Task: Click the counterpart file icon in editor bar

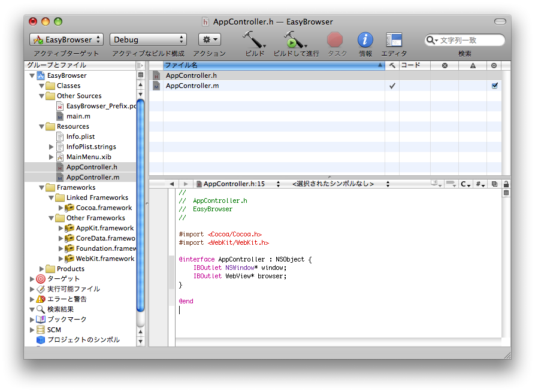Action: [494, 184]
